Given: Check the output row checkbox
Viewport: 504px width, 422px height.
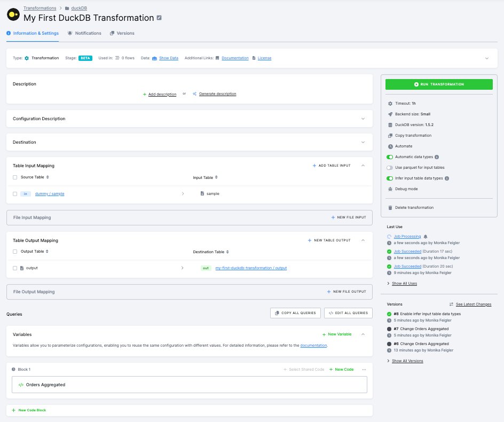Looking at the screenshot, I should (15, 268).
